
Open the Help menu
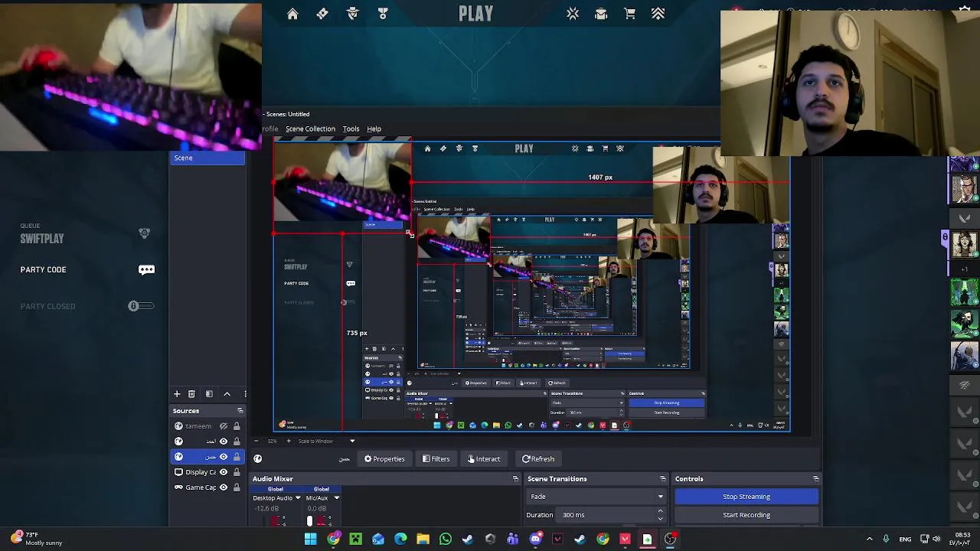click(x=374, y=129)
